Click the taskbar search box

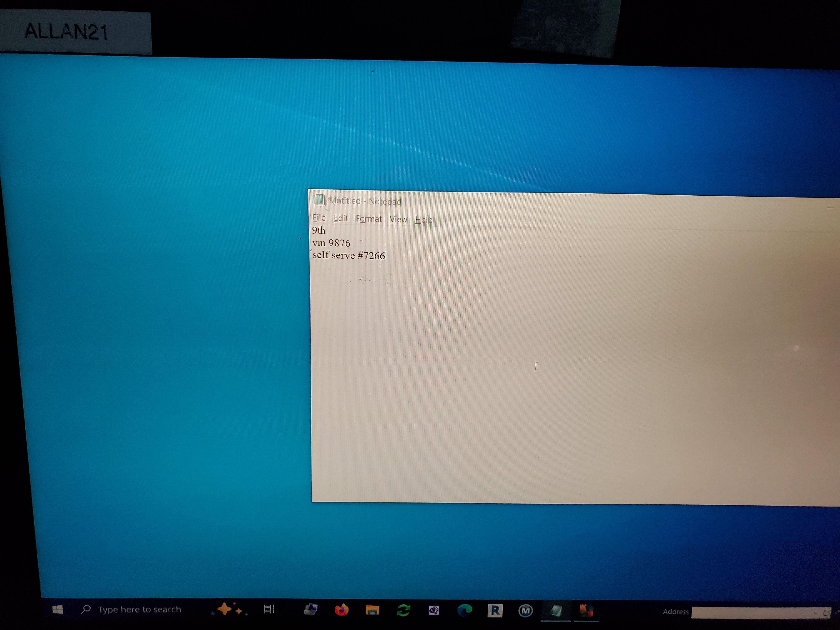(139, 609)
